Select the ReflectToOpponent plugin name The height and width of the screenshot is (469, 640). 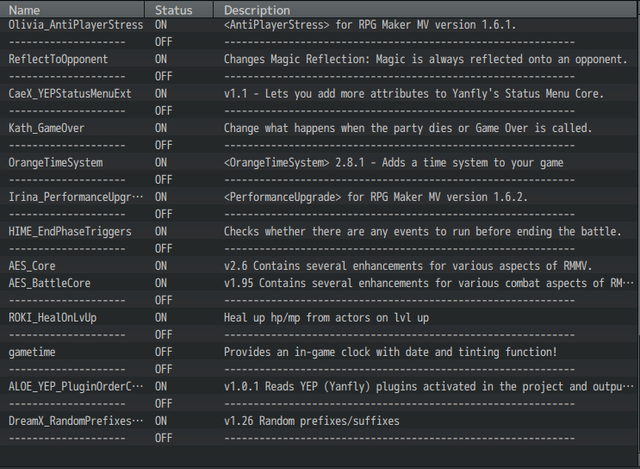(x=58, y=59)
